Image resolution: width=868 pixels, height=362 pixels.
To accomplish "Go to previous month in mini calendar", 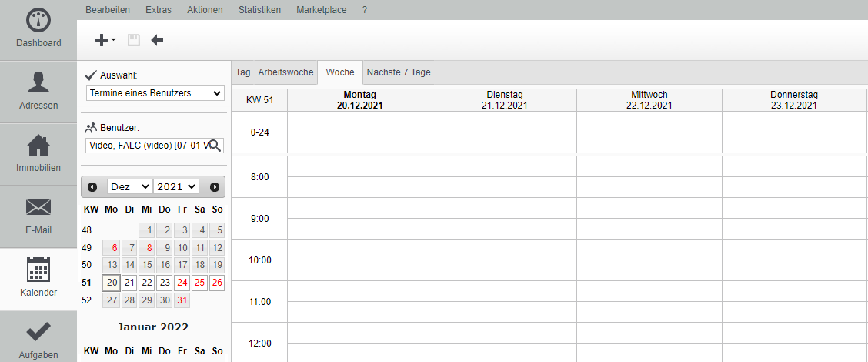I will pos(92,186).
